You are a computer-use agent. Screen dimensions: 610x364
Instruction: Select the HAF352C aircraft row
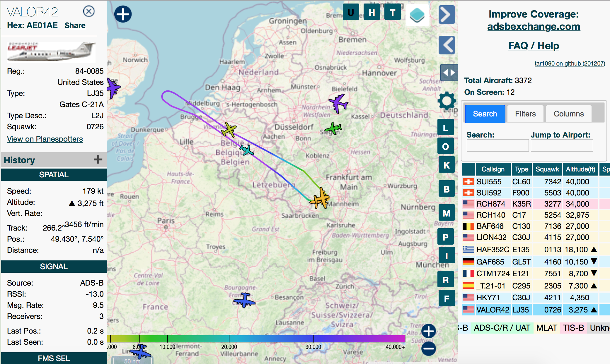click(536, 250)
